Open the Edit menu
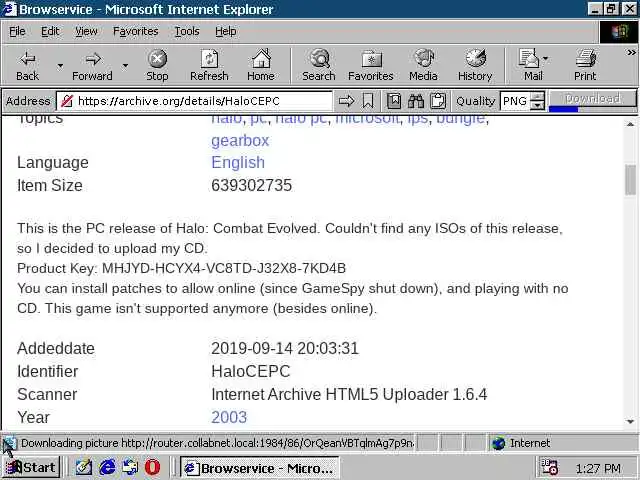 click(50, 31)
